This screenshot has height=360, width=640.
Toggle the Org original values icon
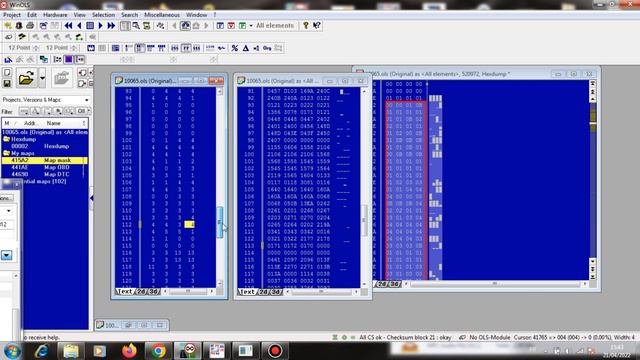pyautogui.click(x=267, y=48)
